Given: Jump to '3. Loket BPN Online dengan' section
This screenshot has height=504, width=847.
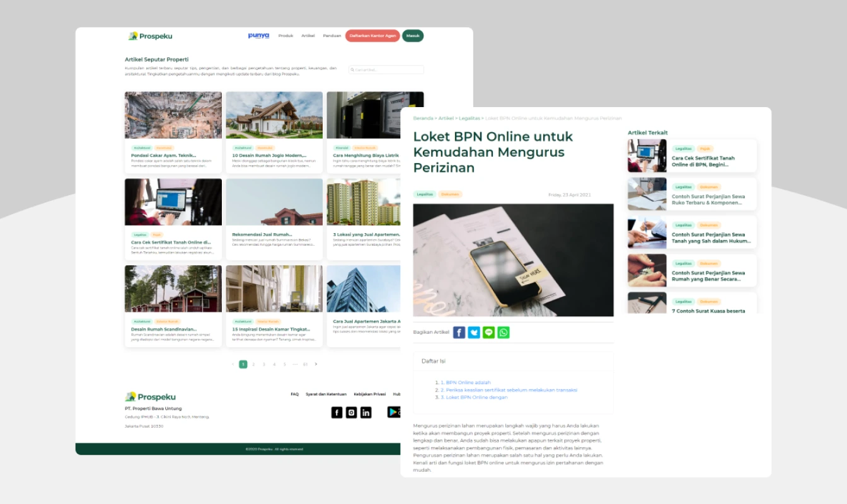Looking at the screenshot, I should click(474, 398).
